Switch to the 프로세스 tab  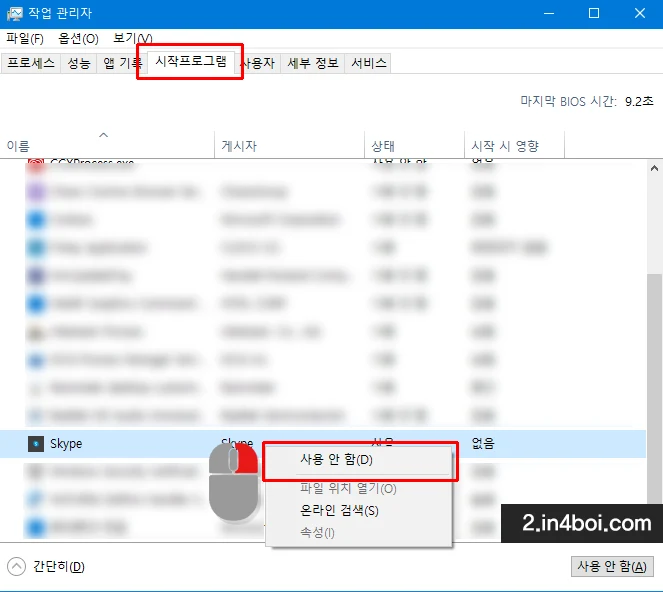(31, 63)
